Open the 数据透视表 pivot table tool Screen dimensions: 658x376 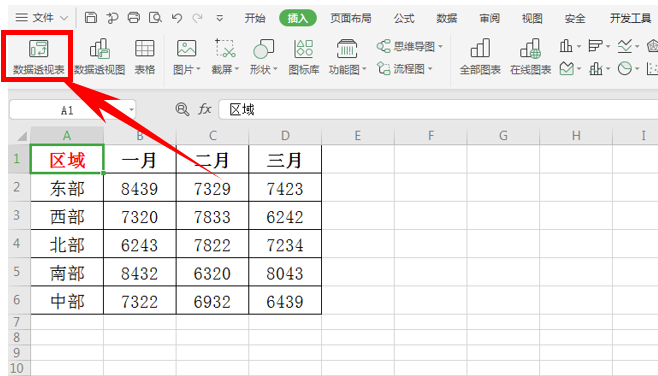tap(38, 57)
